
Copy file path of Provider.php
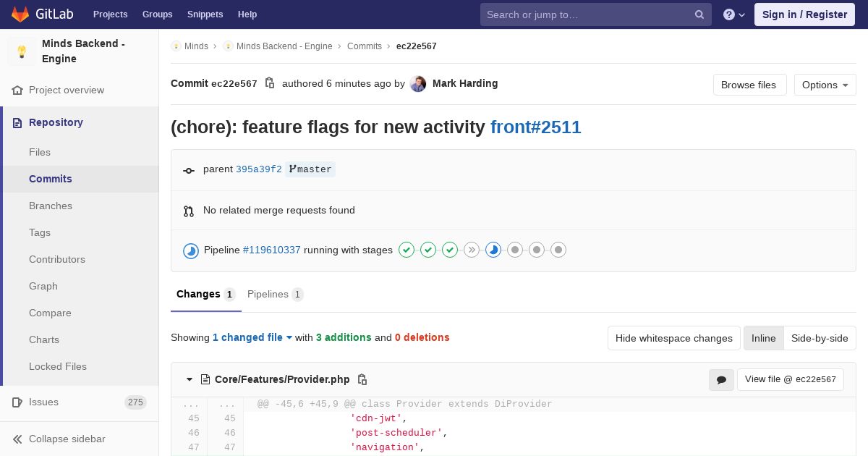tap(362, 380)
